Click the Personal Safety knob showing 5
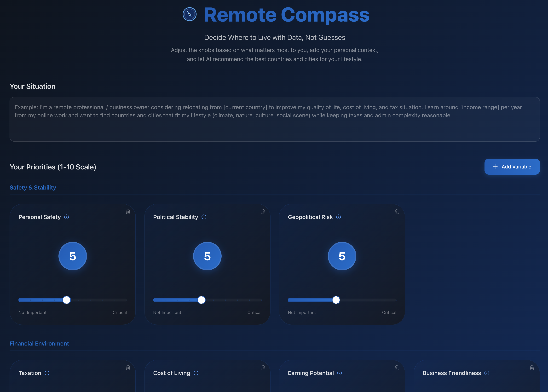This screenshot has height=392, width=548. pyautogui.click(x=72, y=256)
